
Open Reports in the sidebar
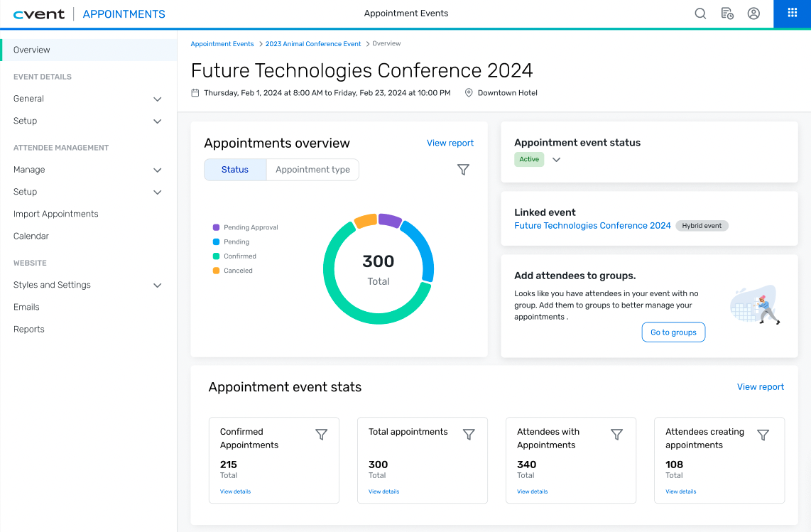click(29, 329)
